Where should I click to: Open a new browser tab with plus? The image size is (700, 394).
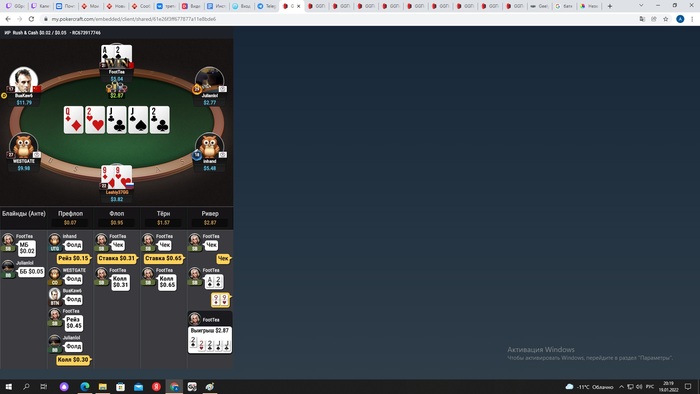[610, 6]
